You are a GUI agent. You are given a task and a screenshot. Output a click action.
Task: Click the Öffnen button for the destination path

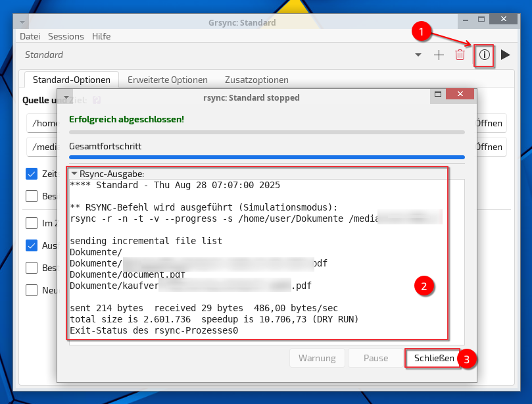click(x=491, y=147)
